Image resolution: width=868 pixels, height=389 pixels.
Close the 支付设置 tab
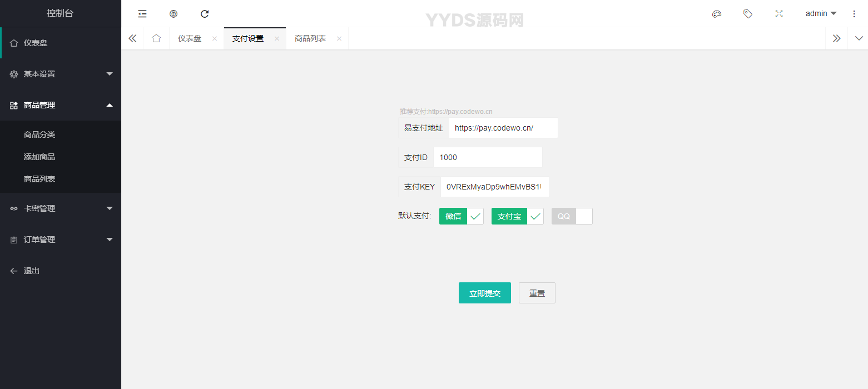click(276, 38)
